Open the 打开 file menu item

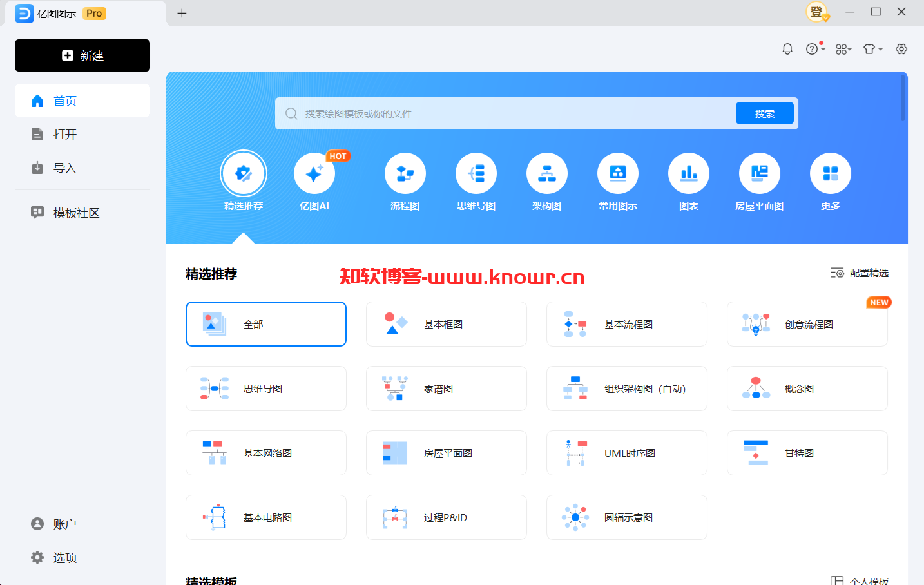82,134
